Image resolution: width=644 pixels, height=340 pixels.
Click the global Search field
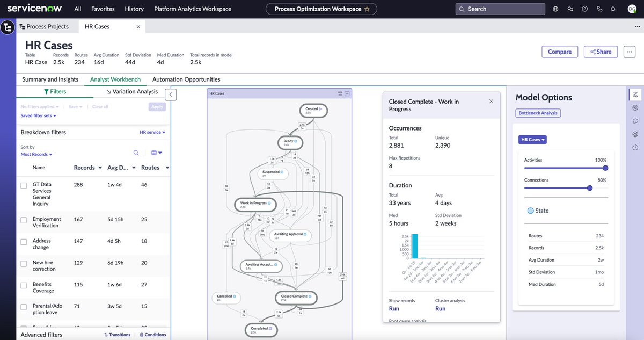pos(500,9)
